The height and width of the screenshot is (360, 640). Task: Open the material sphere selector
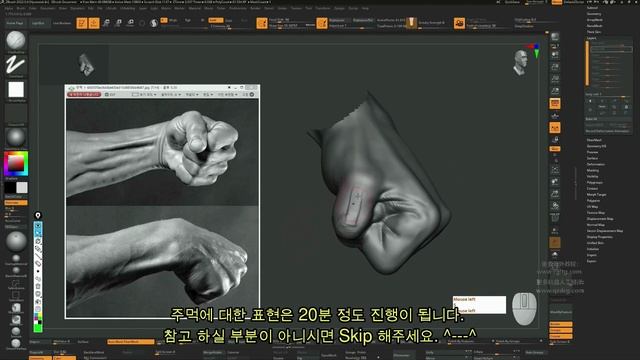pos(16,138)
